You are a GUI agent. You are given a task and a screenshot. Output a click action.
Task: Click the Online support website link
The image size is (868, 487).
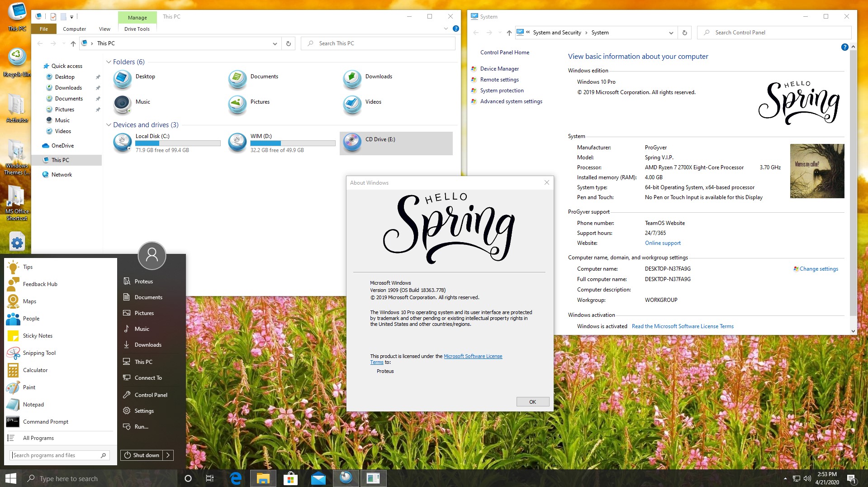663,243
